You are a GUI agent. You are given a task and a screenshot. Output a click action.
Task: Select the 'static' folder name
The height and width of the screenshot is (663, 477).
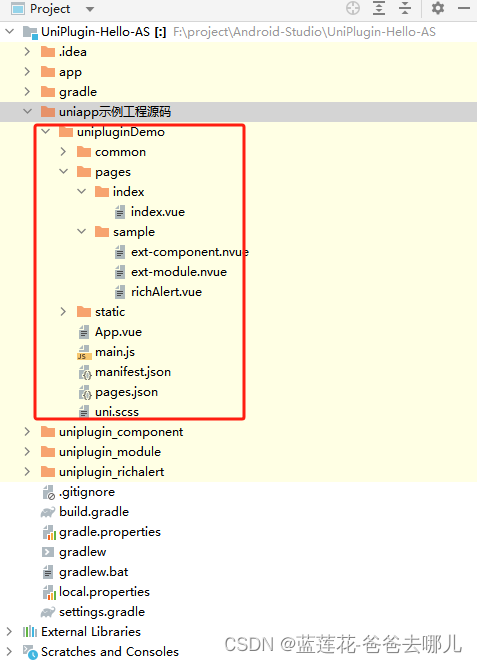click(110, 312)
